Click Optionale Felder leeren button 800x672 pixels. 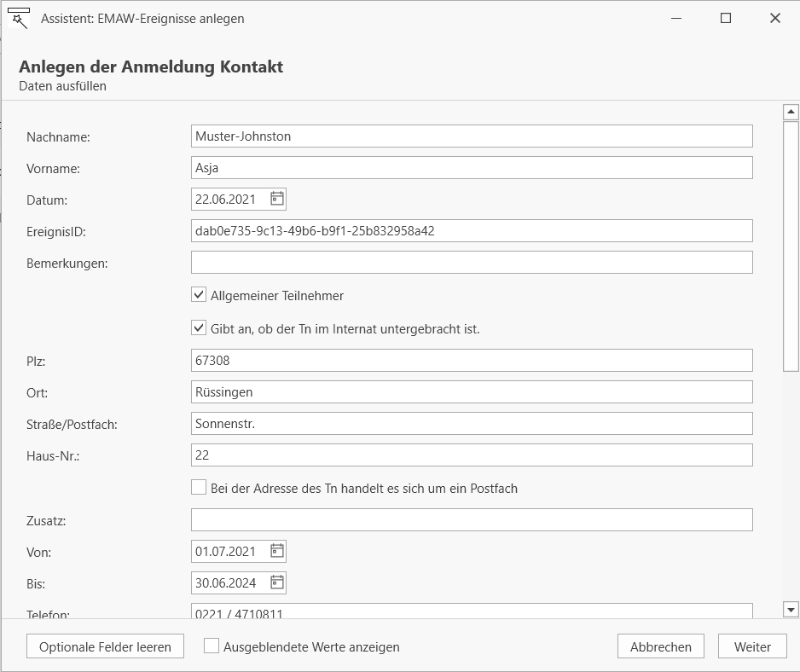pyautogui.click(x=105, y=646)
